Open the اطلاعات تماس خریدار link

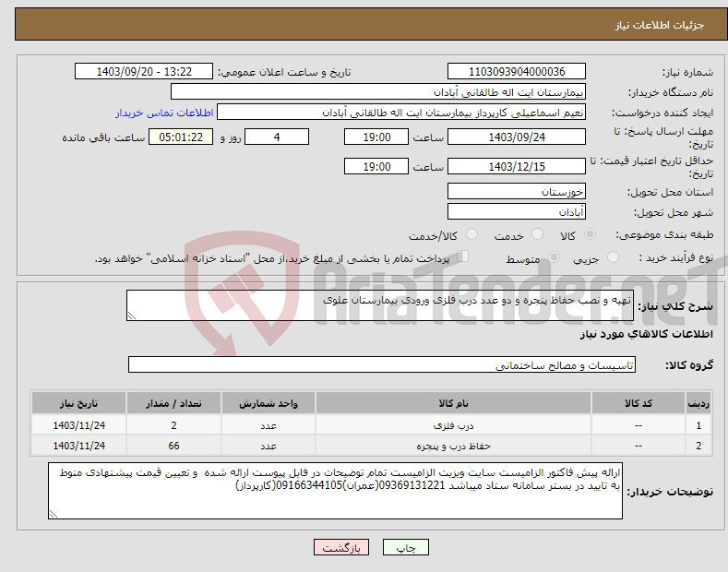click(164, 113)
